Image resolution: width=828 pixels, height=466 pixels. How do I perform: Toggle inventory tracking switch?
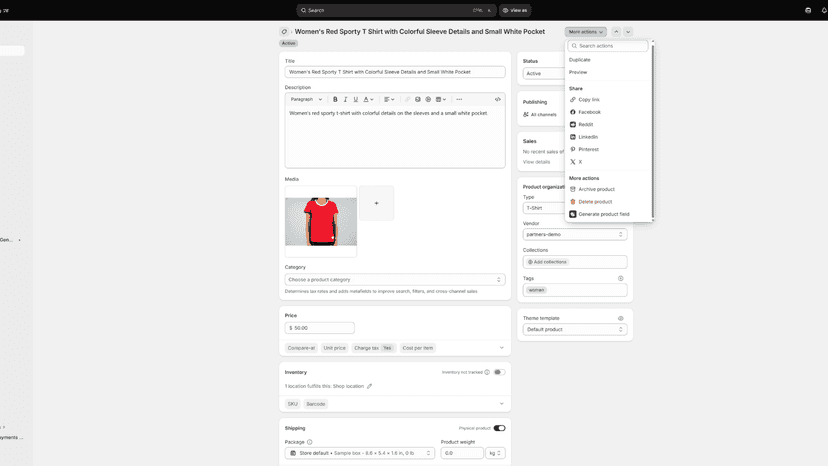[499, 372]
